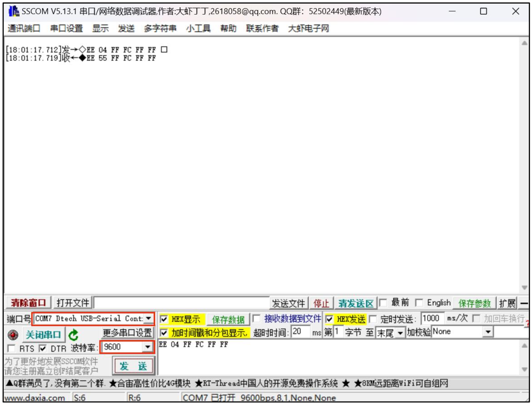Click the 保存数据 button
The image size is (532, 404).
click(228, 319)
